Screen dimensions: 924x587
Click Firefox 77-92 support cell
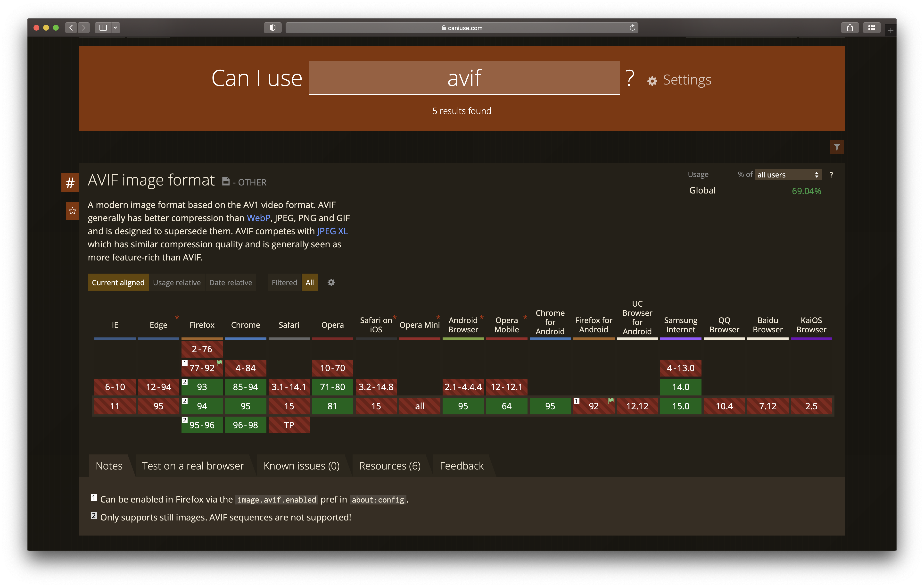pyautogui.click(x=202, y=368)
